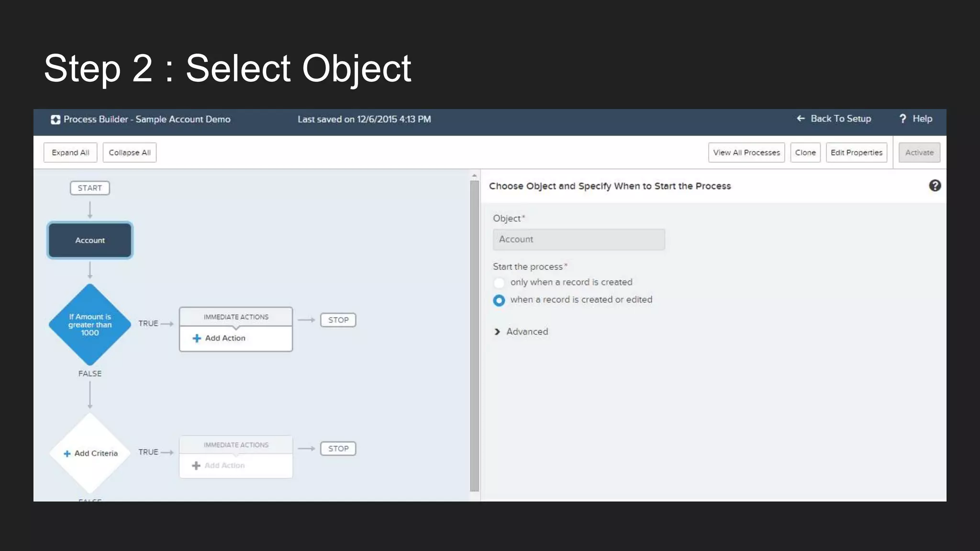980x551 pixels.
Task: Click the FALSE label under first criteria
Action: pos(90,374)
